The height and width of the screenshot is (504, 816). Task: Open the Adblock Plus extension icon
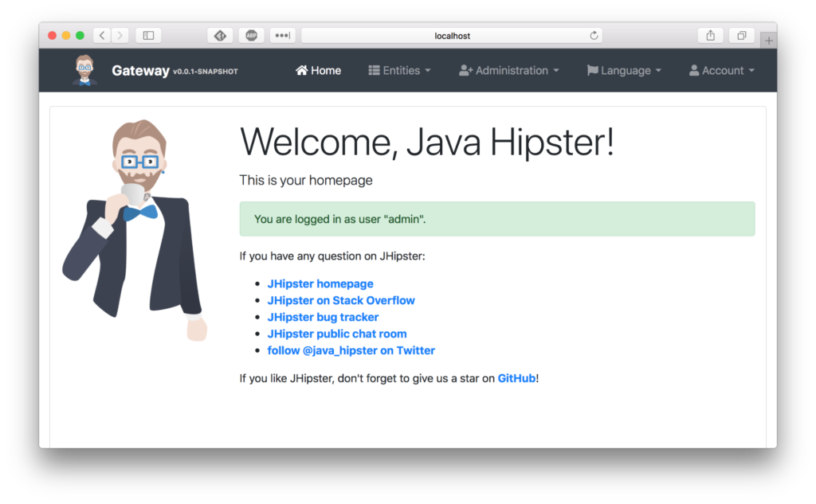tap(251, 35)
